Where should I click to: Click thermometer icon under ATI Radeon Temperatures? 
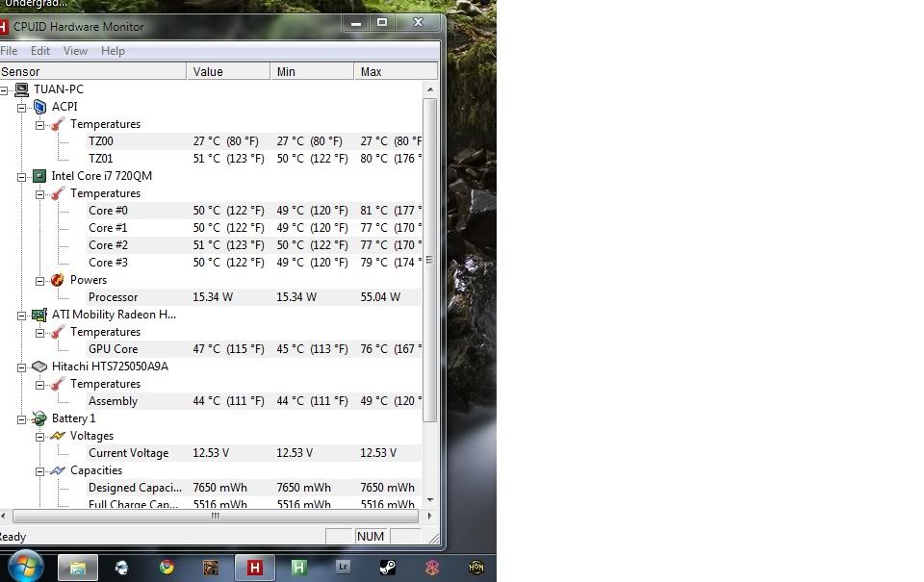coord(57,332)
